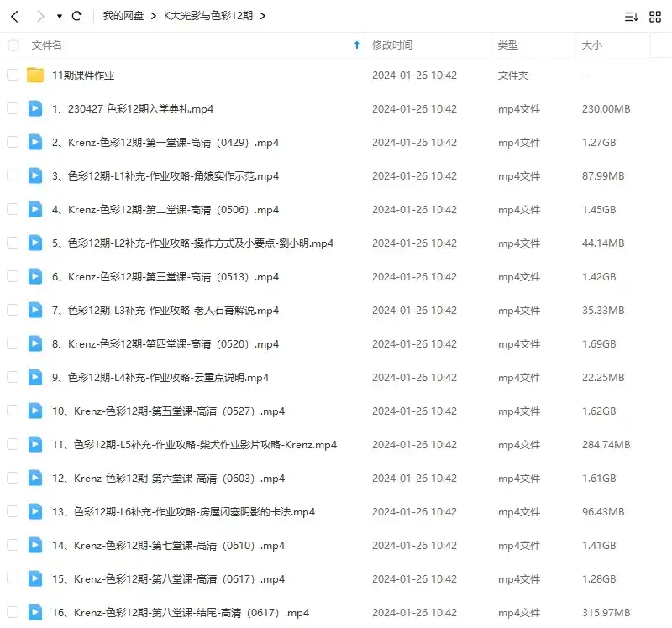Open the dropdown caret beside navigation arrows
This screenshot has height=628, width=672.
(x=57, y=15)
